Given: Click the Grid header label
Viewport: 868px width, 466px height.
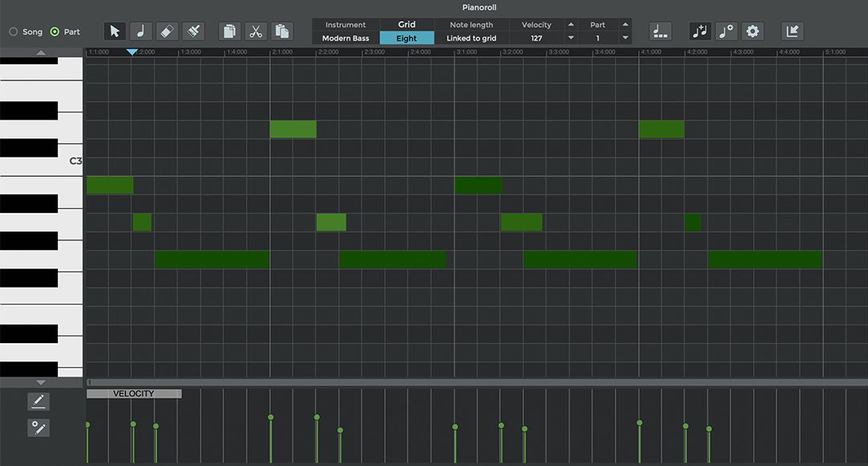Looking at the screenshot, I should coord(407,24).
